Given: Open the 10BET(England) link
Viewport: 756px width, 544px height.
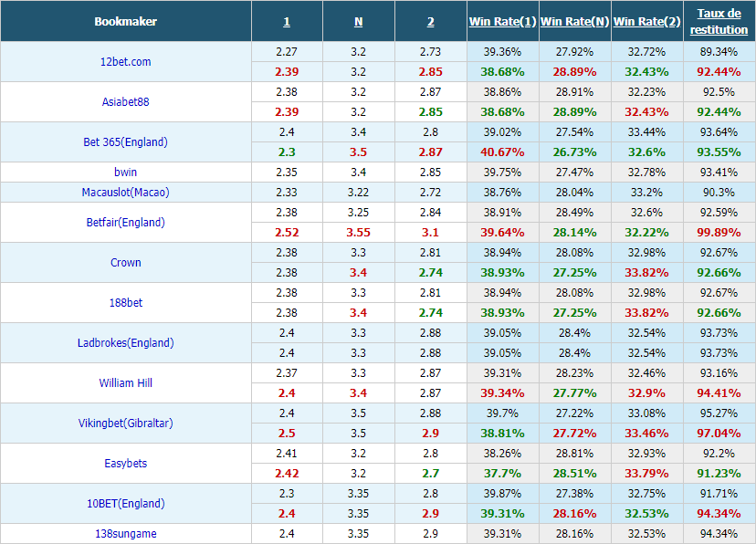Looking at the screenshot, I should 125,504.
